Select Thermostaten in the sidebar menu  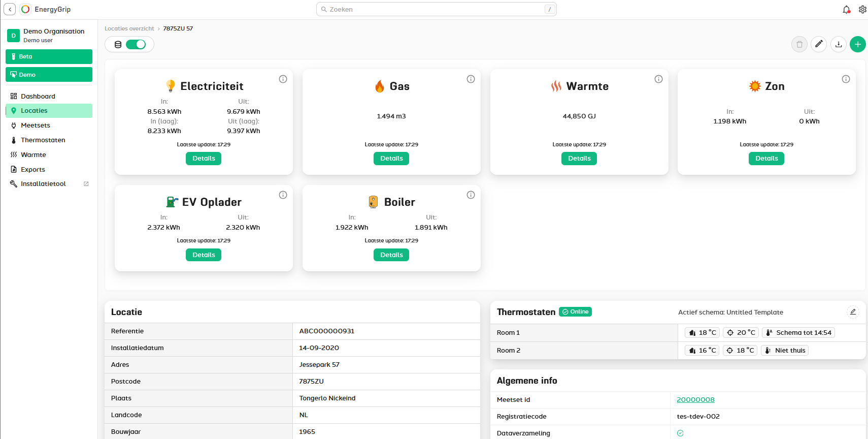pyautogui.click(x=43, y=140)
